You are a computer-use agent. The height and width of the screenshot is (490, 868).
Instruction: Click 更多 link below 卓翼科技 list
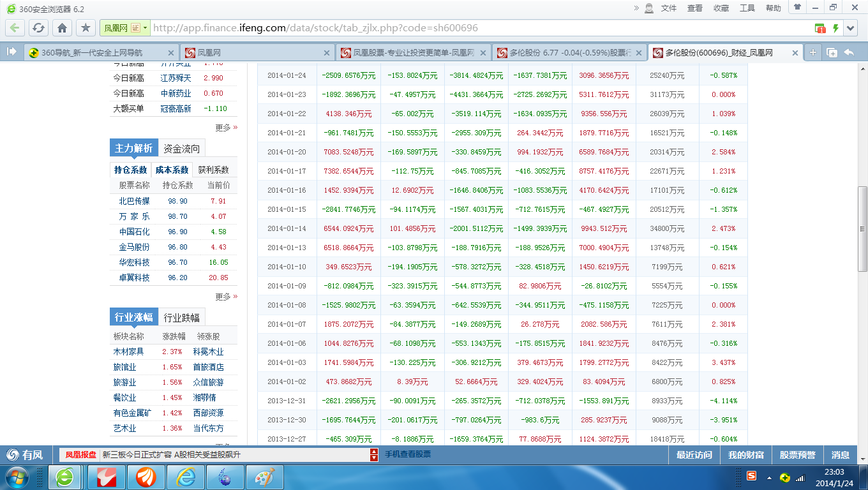click(226, 297)
